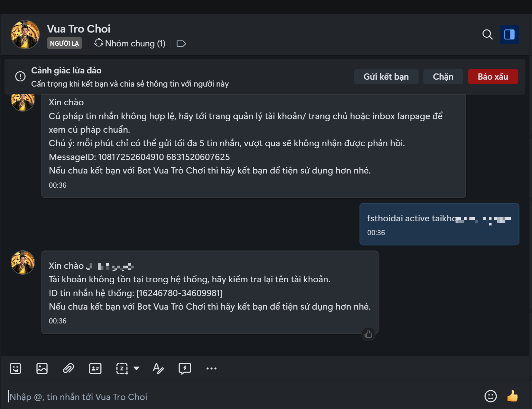532x409 pixels.
Task: Send a contact card icon
Action: point(95,368)
